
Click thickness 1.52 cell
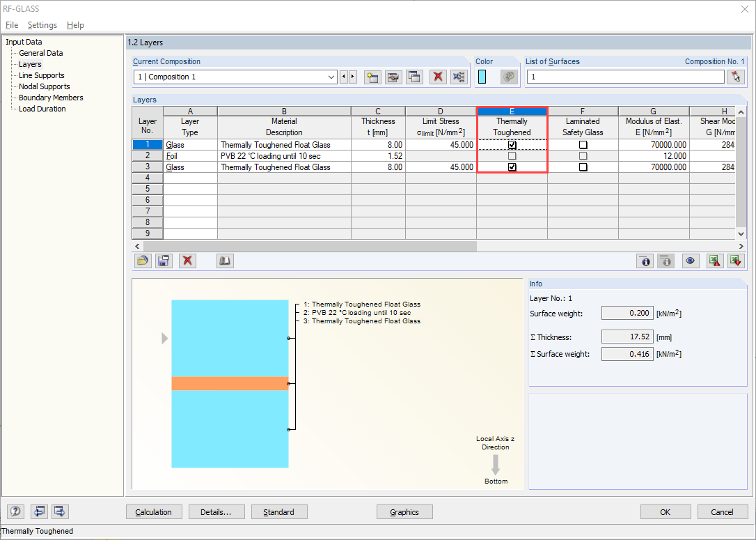point(379,156)
